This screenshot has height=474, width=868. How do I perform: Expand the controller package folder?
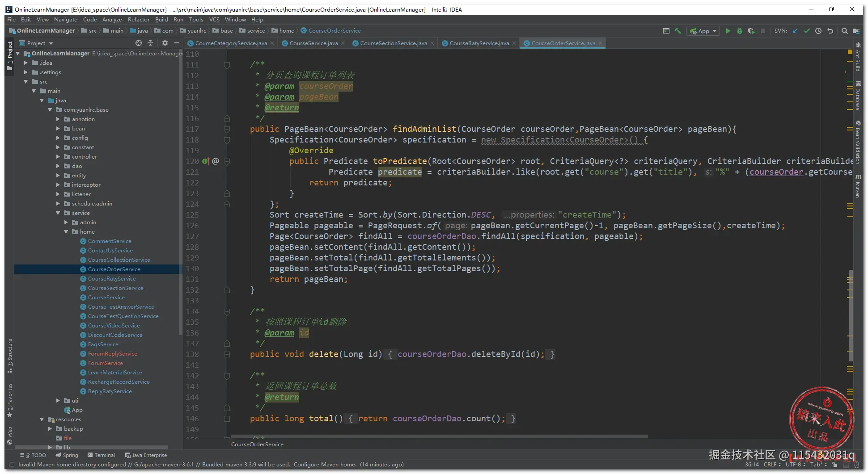point(58,157)
